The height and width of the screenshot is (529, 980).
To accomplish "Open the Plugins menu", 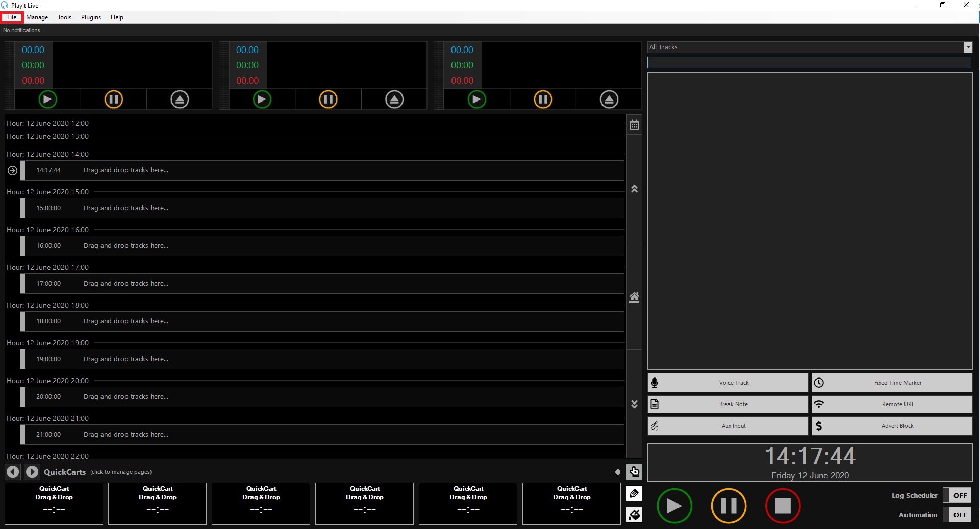I will 91,17.
